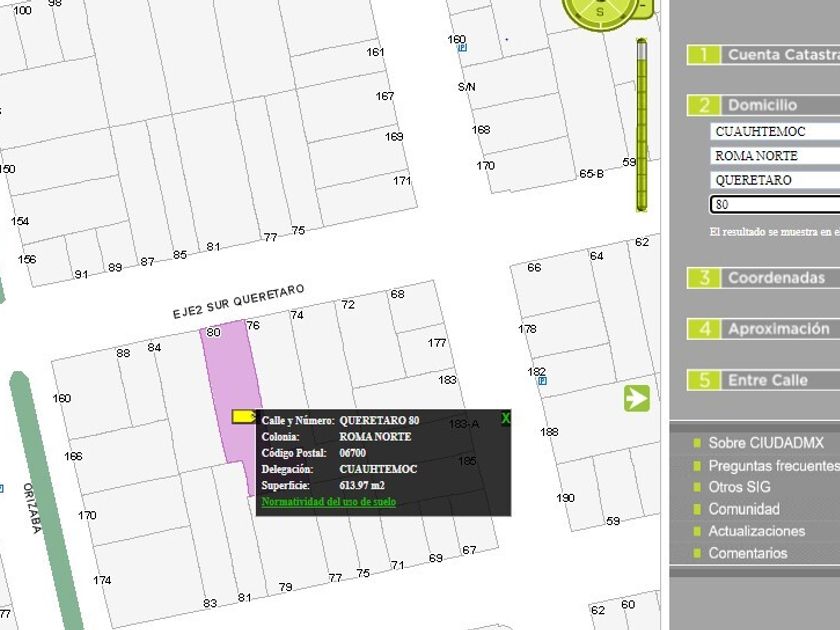Click the number 2 green badge
Screen dimensions: 840x630
pos(704,105)
